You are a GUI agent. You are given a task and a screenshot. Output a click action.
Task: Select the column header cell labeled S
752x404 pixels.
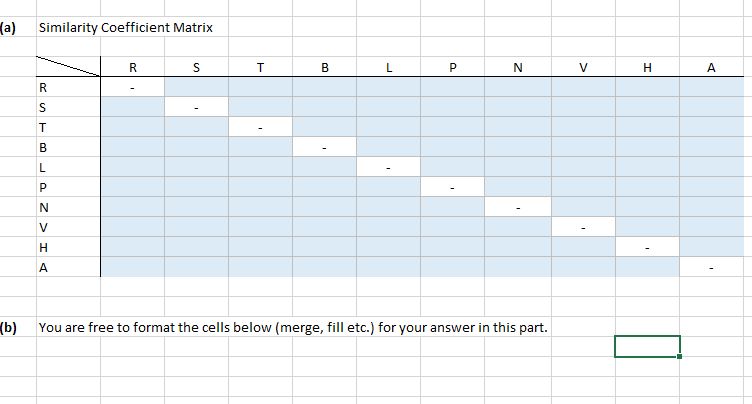click(x=197, y=67)
